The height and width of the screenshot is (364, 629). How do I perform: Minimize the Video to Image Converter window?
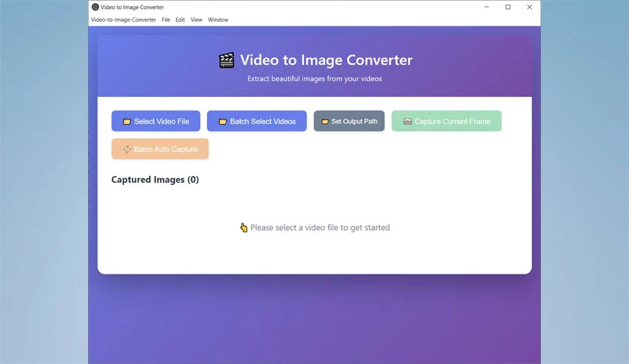click(x=487, y=7)
